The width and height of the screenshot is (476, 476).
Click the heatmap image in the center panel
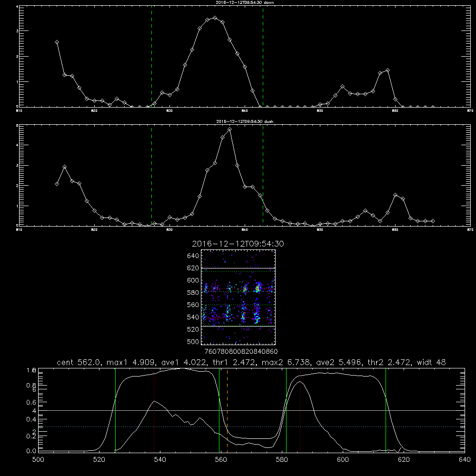coord(238,297)
